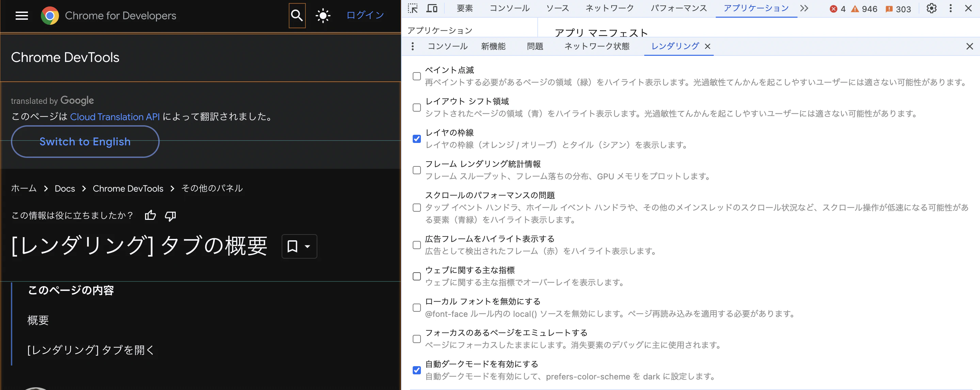Enable the レイアウト シフト領域 checkbox
Image resolution: width=980 pixels, height=390 pixels.
pos(416,108)
